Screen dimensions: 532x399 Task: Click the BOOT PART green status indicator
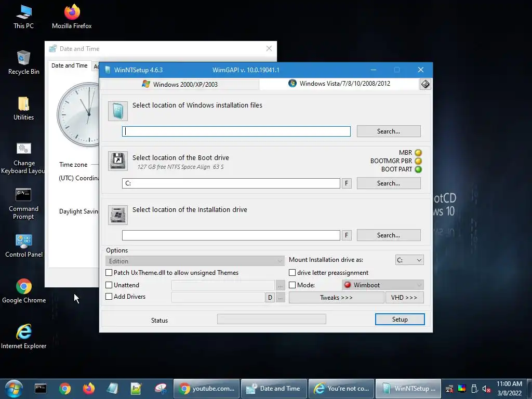click(418, 169)
